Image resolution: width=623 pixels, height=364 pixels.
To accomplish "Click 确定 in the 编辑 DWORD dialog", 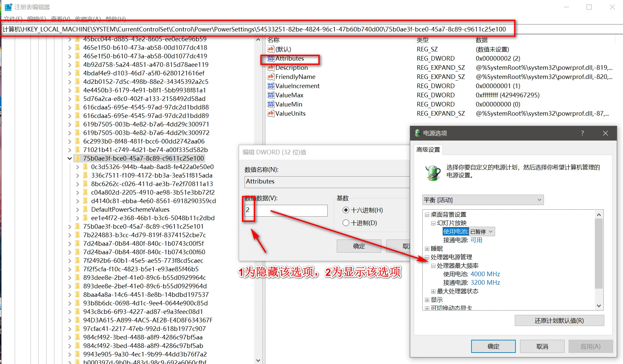I will click(x=359, y=246).
